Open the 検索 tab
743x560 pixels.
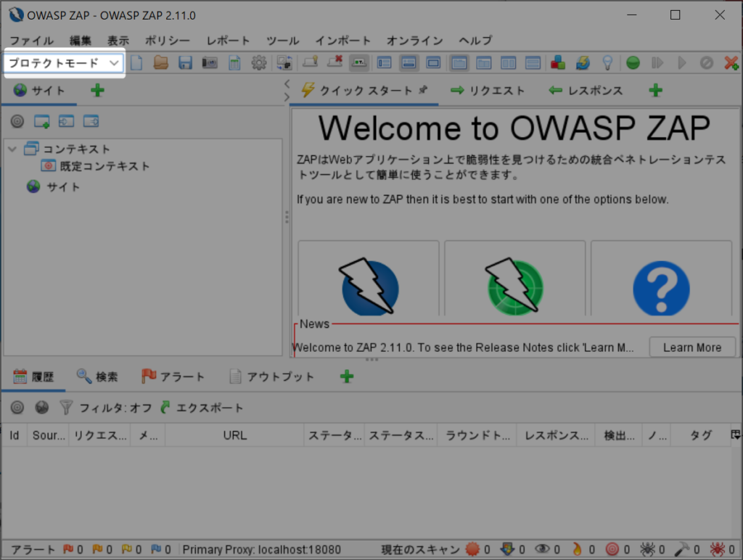[97, 377]
